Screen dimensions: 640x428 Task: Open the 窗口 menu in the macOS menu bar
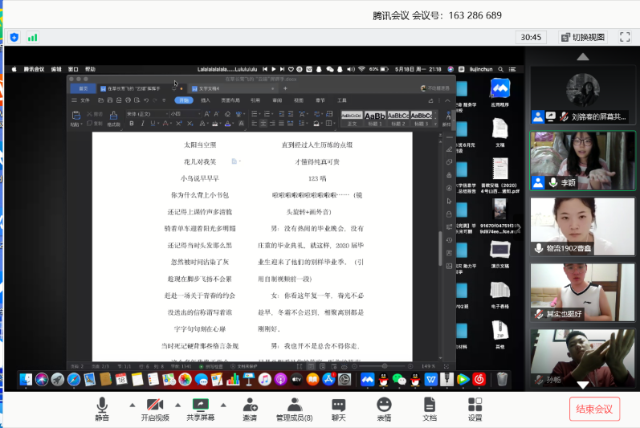[x=73, y=69]
